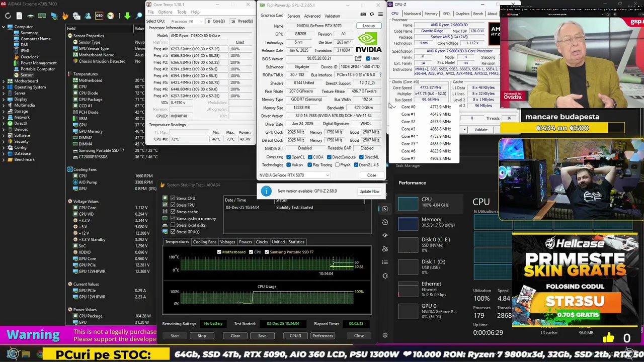Viewport: 644px width, 362px height.
Task: Open the GPU-Z graphics card selection dropdown
Action: coord(294,175)
